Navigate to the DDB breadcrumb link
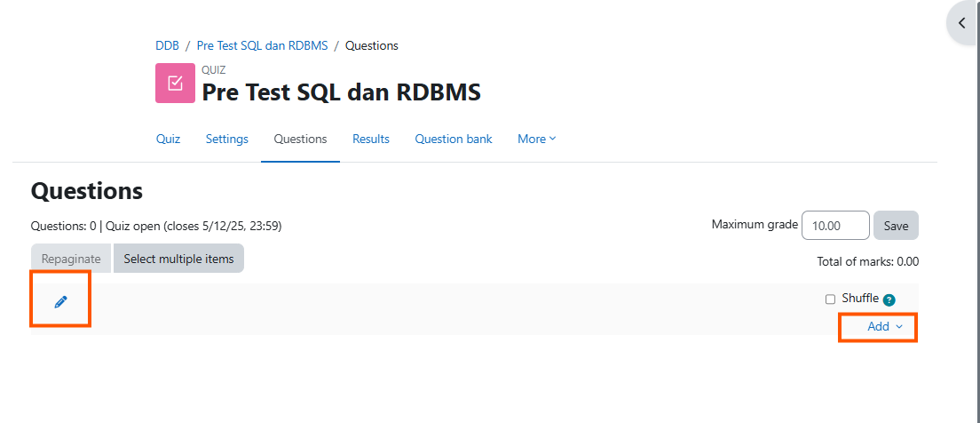The width and height of the screenshot is (980, 423). (167, 46)
